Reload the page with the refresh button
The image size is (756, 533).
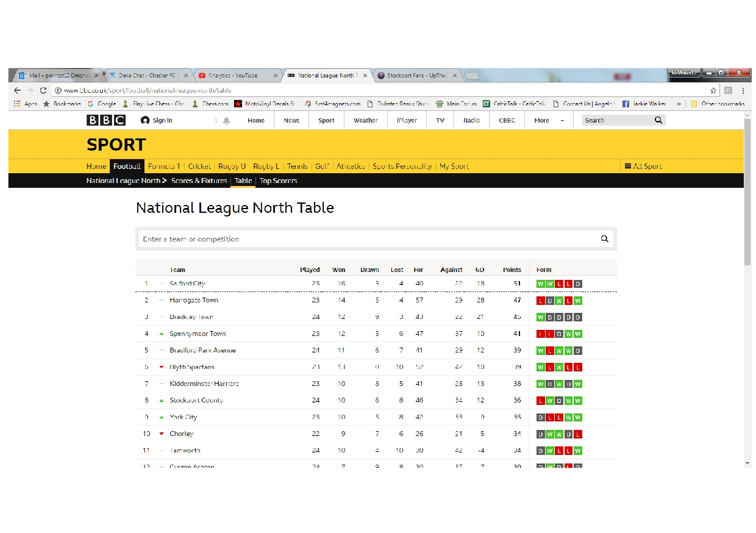43,90
